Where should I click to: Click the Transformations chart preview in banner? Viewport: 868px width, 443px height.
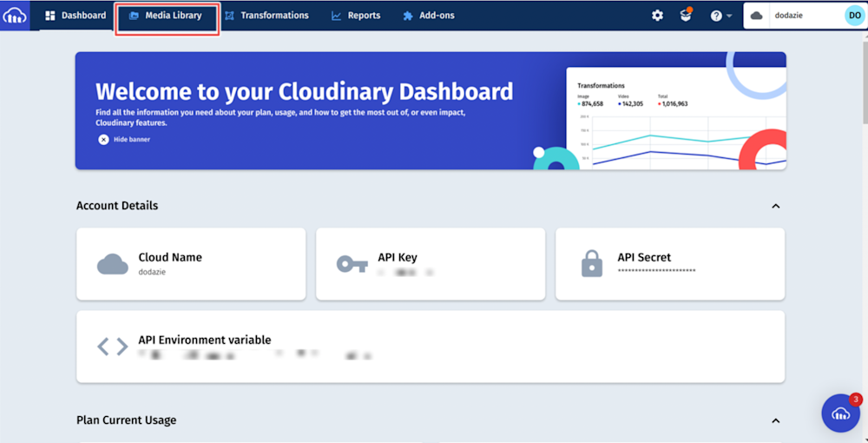point(676,118)
